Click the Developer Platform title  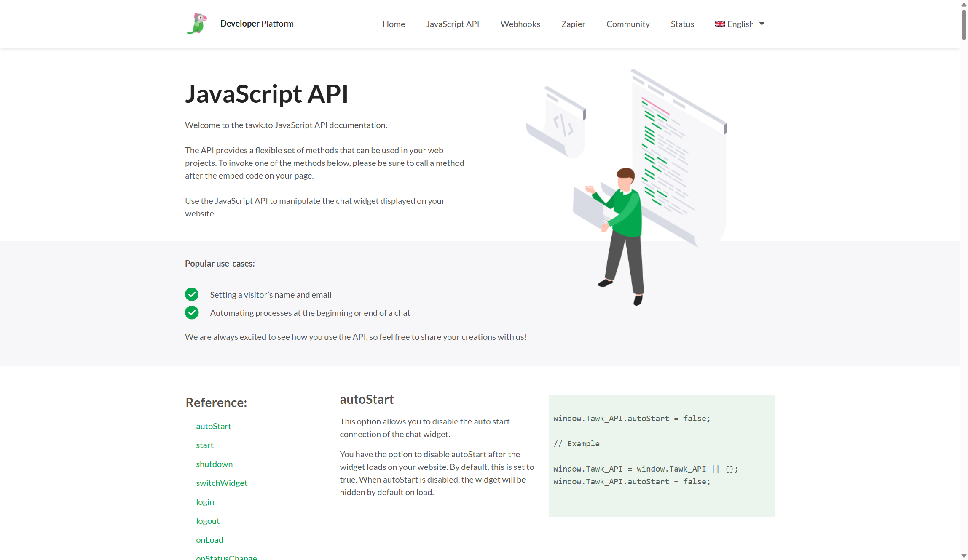(257, 24)
